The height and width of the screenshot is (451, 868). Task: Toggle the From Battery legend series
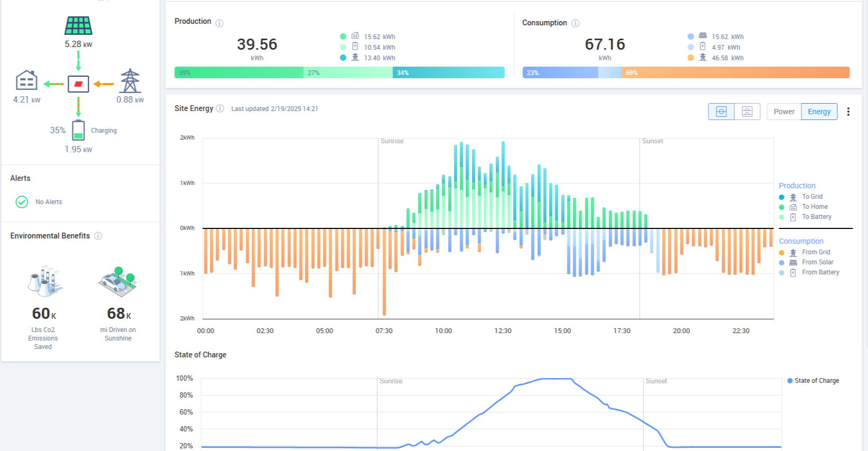(820, 272)
